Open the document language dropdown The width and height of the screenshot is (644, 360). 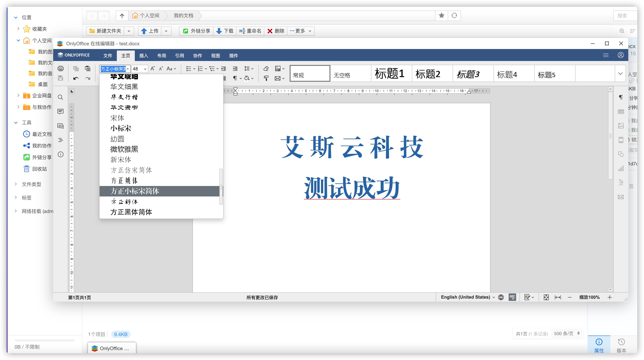click(x=467, y=297)
